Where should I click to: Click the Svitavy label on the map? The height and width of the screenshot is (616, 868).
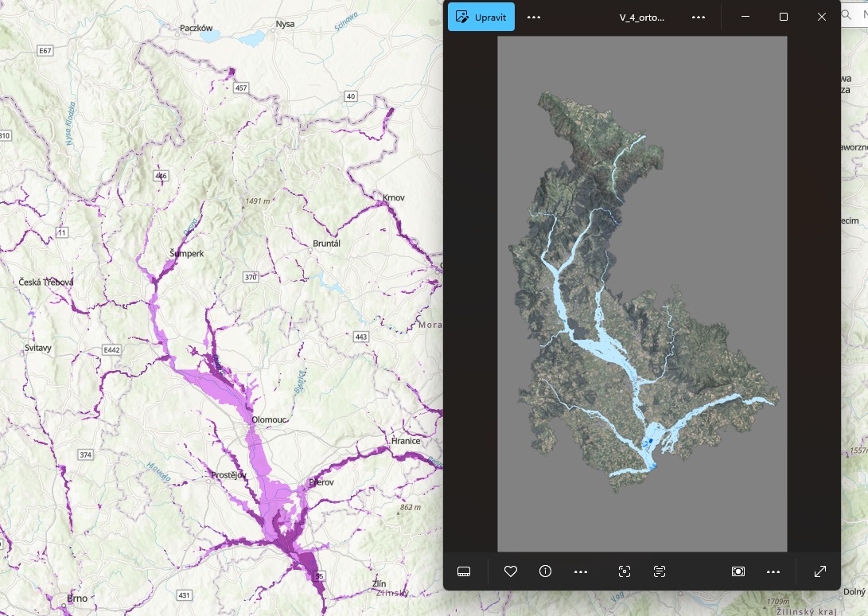point(38,348)
